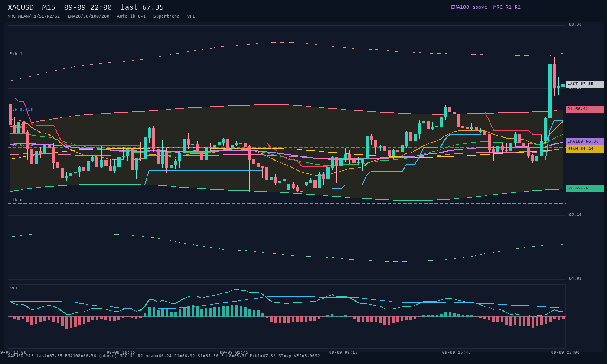
Task: Select the 09-09 22:00 time axis label
Action: click(565, 352)
